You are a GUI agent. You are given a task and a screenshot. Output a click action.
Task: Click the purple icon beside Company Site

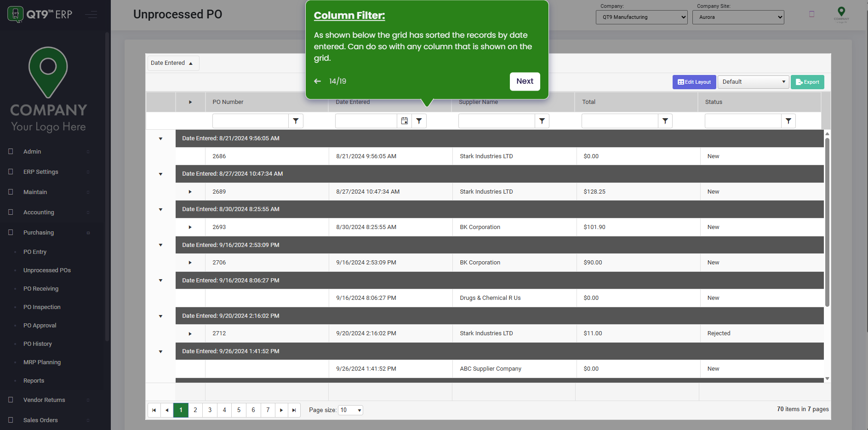coord(812,14)
